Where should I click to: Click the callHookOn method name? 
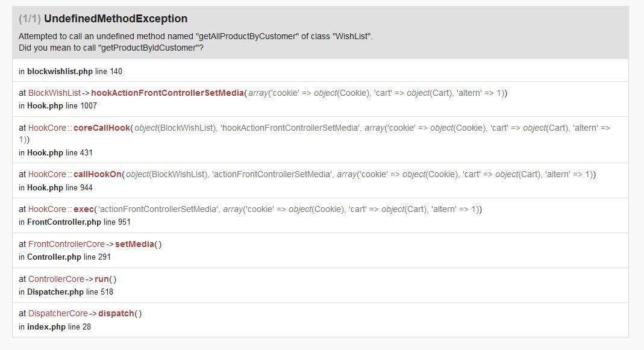point(98,174)
